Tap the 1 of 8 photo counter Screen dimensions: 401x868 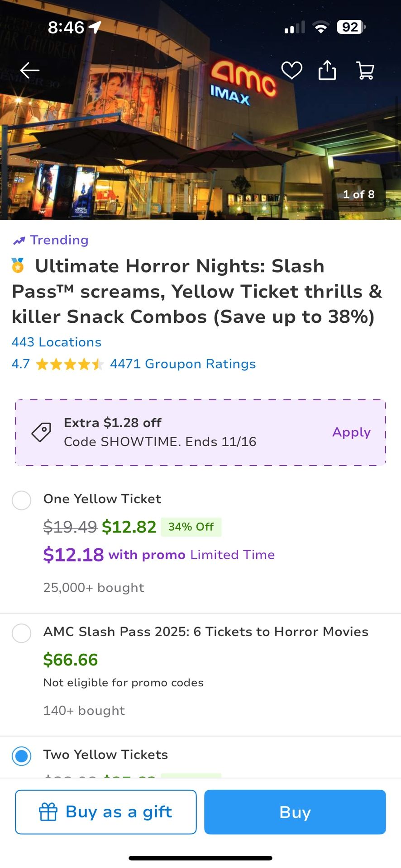[x=358, y=194]
